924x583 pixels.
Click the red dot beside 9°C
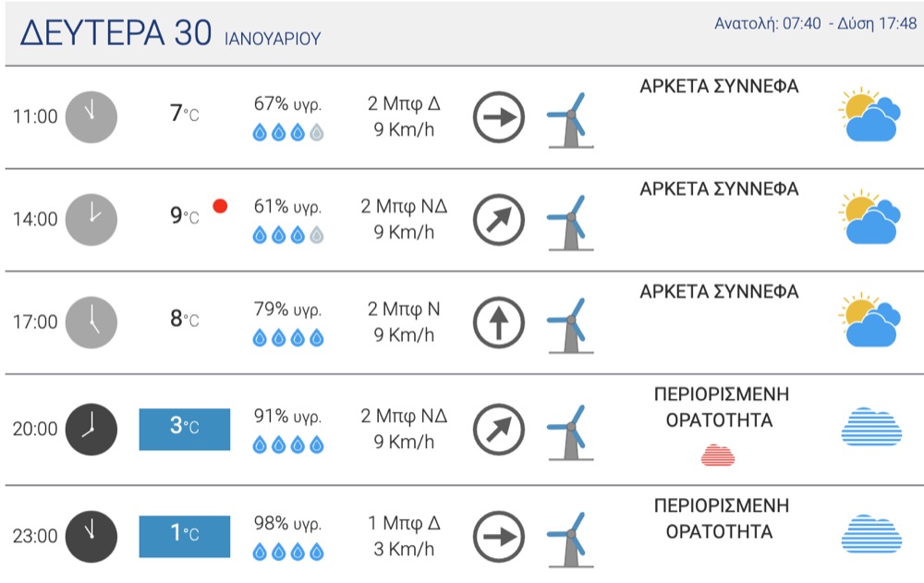point(221,206)
